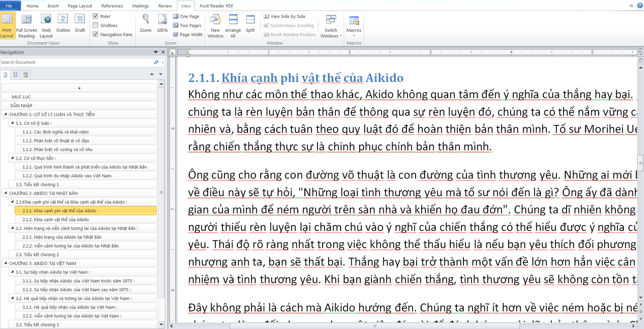Open Word Help question mark
644x329 pixels.
pyautogui.click(x=639, y=6)
